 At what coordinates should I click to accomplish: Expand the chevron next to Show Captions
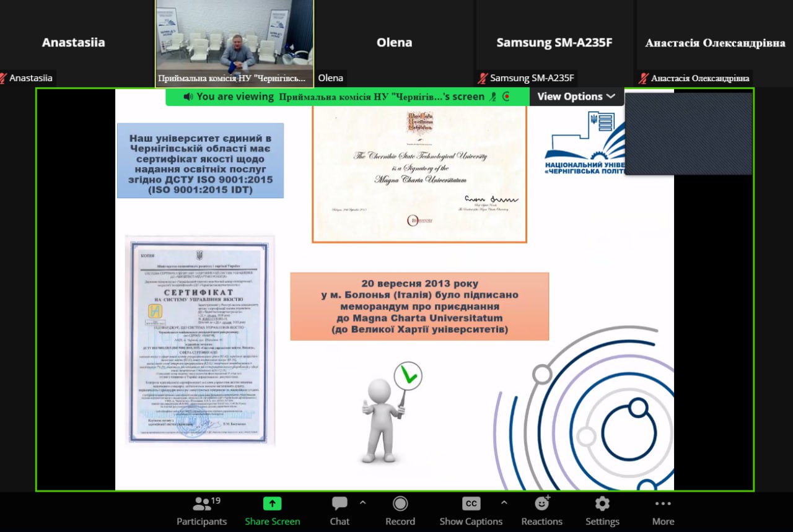pyautogui.click(x=504, y=502)
